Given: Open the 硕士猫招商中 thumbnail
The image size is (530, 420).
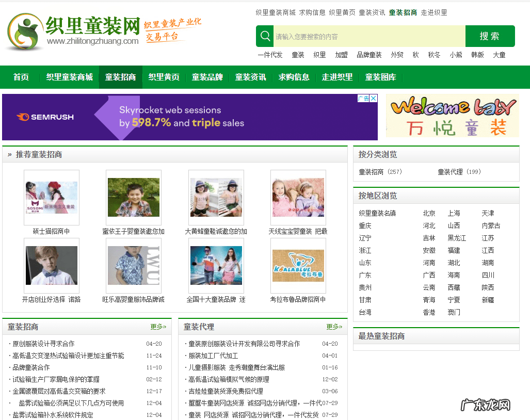Looking at the screenshot, I should [51, 198].
